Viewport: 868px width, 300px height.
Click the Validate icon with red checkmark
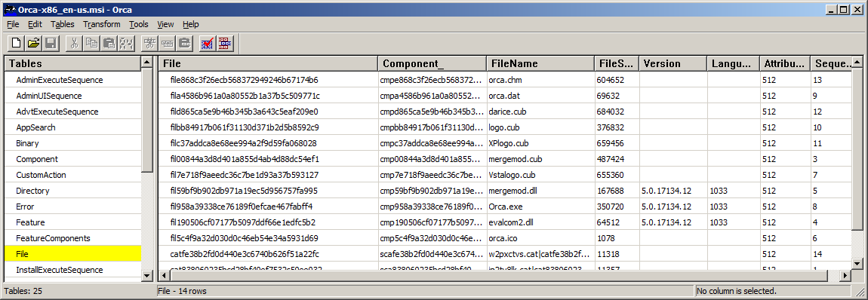pos(208,42)
